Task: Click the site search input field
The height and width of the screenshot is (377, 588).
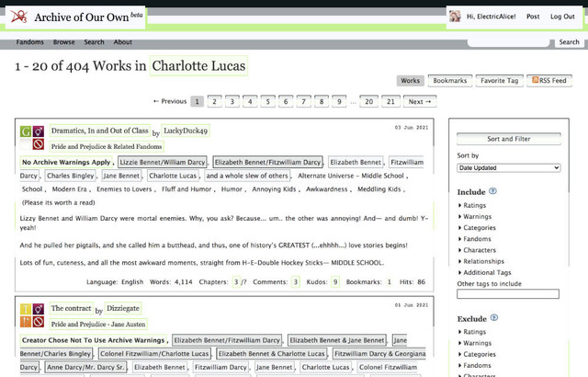Action: [508, 42]
